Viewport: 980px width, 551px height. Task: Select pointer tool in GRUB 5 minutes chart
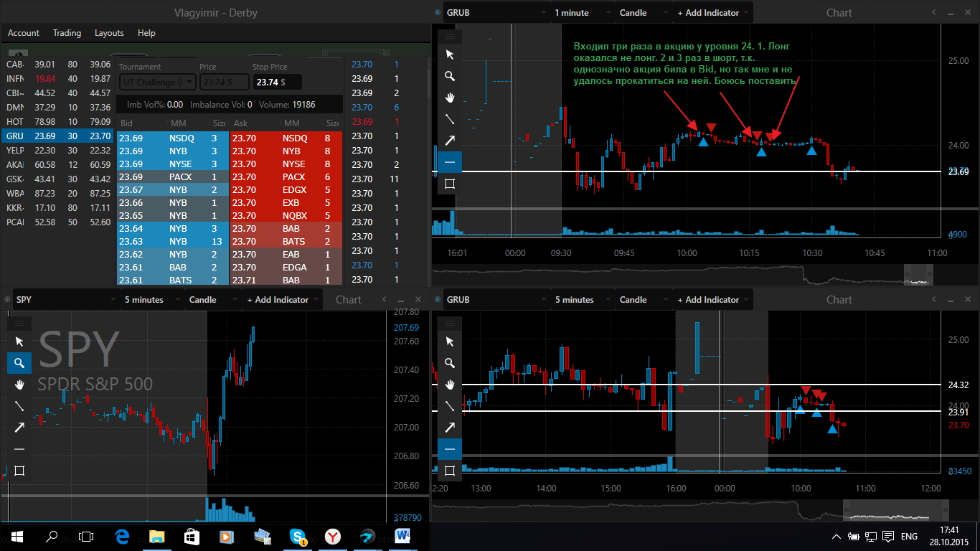point(450,342)
